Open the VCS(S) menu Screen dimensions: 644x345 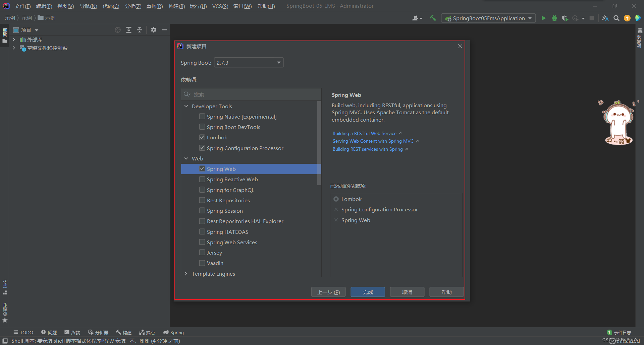[x=220, y=6]
